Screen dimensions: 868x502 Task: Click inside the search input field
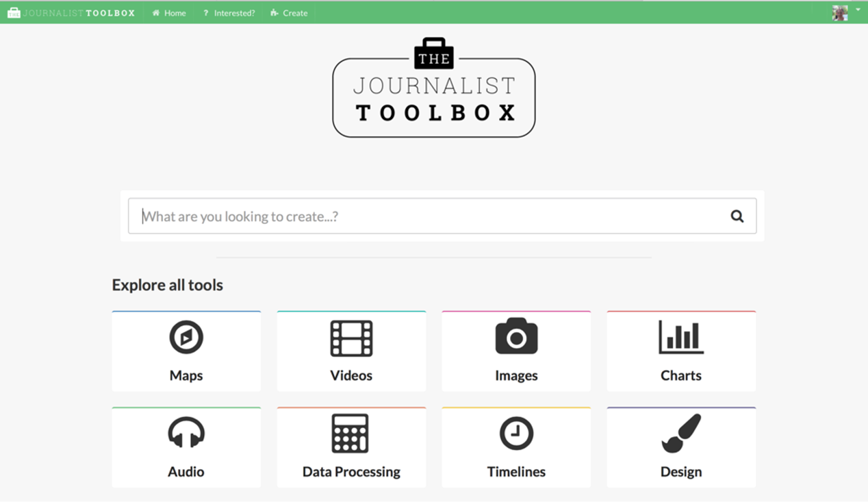380,216
